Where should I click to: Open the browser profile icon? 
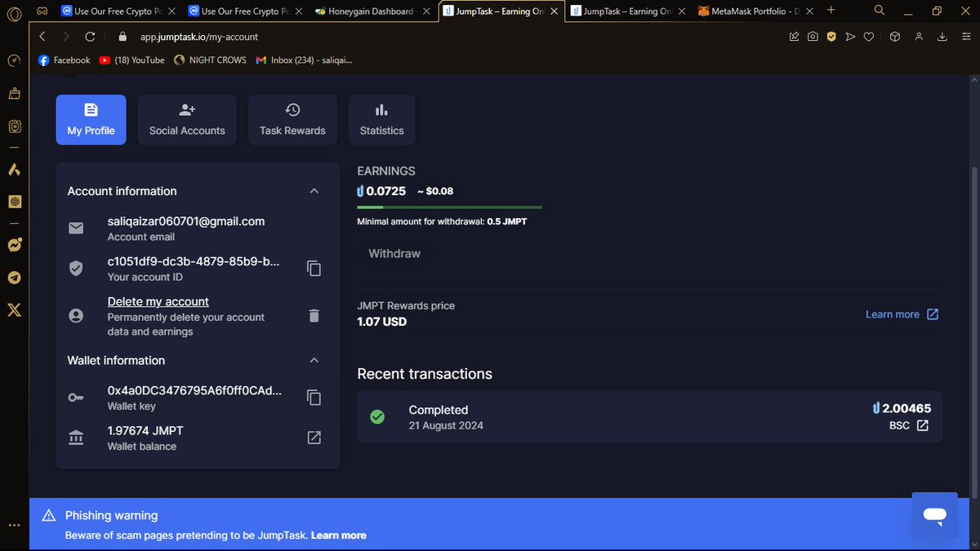point(919,37)
